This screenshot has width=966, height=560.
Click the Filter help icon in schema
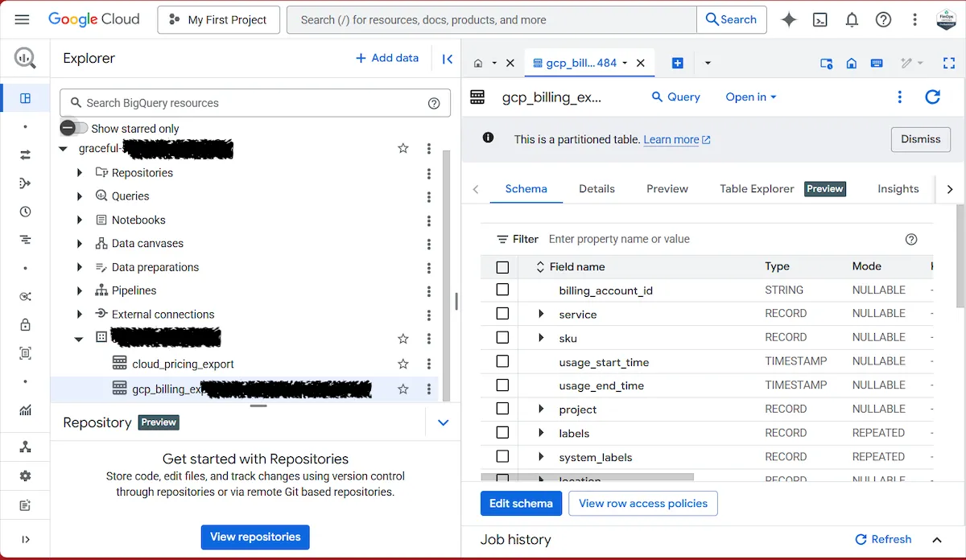[911, 239]
